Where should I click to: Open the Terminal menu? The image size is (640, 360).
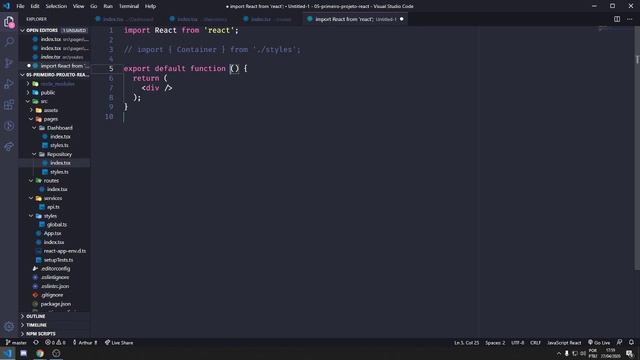129,6
